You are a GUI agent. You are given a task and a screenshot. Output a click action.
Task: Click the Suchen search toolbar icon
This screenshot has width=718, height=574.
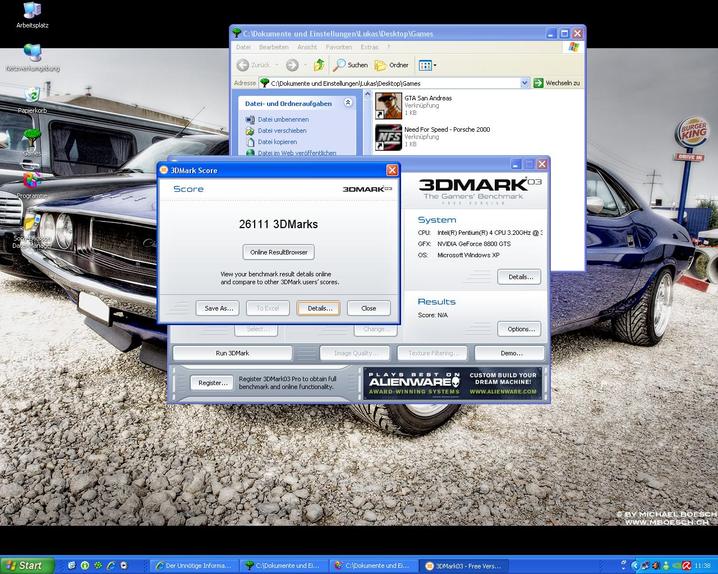pos(350,65)
